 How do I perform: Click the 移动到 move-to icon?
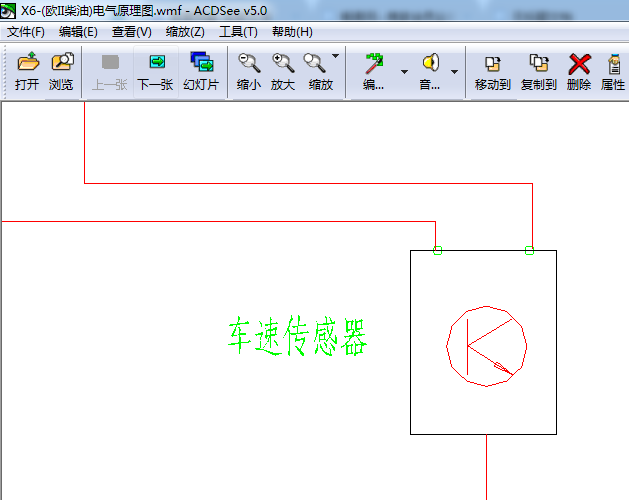tap(493, 71)
